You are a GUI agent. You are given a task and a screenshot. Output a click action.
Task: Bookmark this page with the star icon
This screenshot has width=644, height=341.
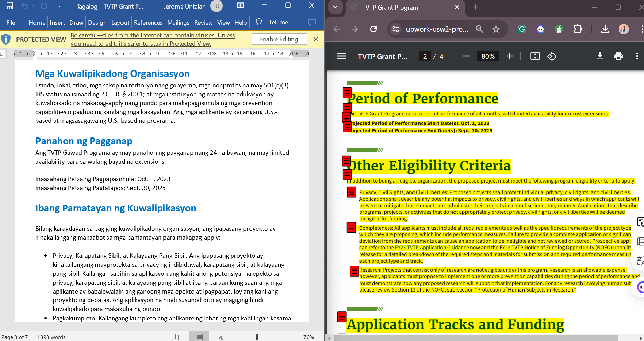(496, 29)
